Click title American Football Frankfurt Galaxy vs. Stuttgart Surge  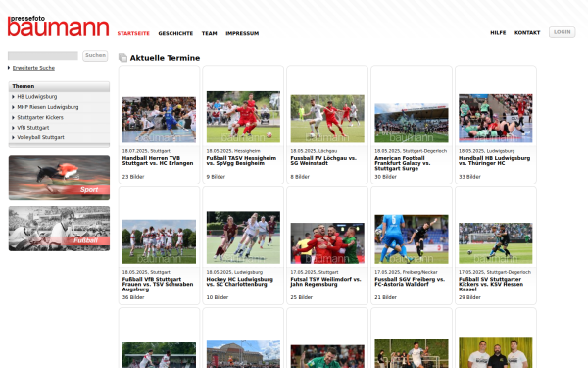[403, 163]
